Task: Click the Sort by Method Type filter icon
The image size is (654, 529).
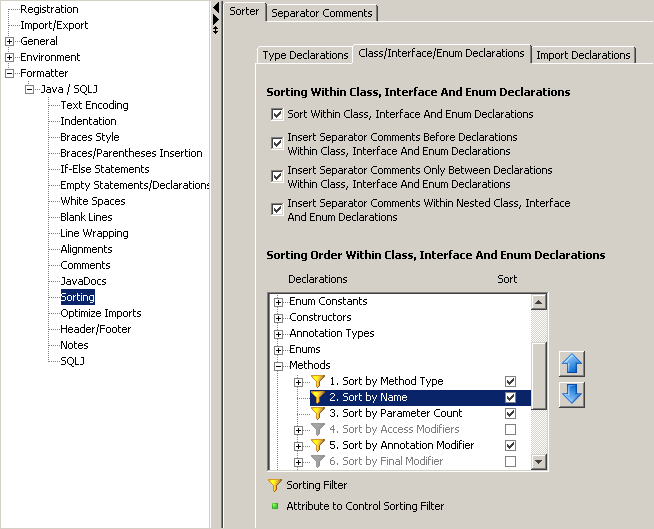Action: (x=318, y=381)
